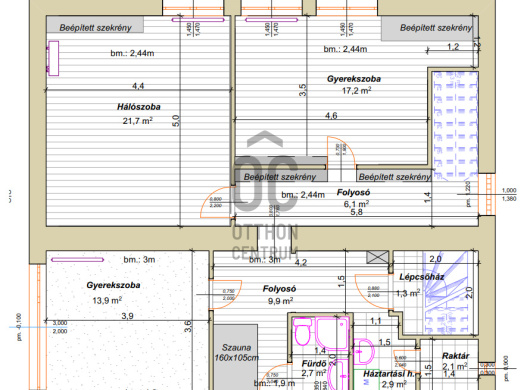
Task: Click the 5,8 corridor length dimension
Action: [x=357, y=212]
